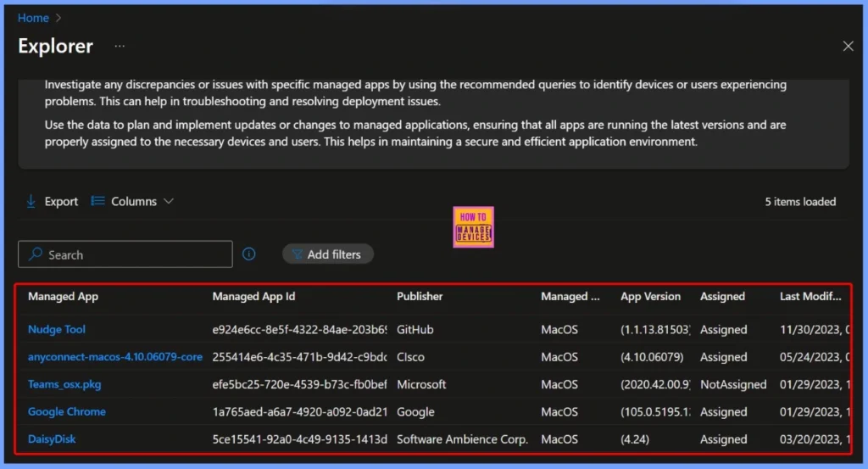Image resolution: width=868 pixels, height=469 pixels.
Task: Select the Google publisher cell
Action: point(415,412)
